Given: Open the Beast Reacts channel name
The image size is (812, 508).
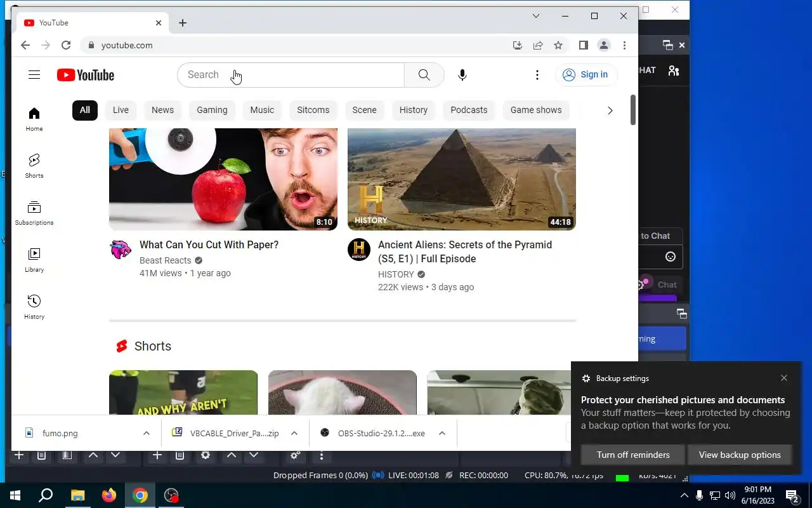Looking at the screenshot, I should coord(165,260).
